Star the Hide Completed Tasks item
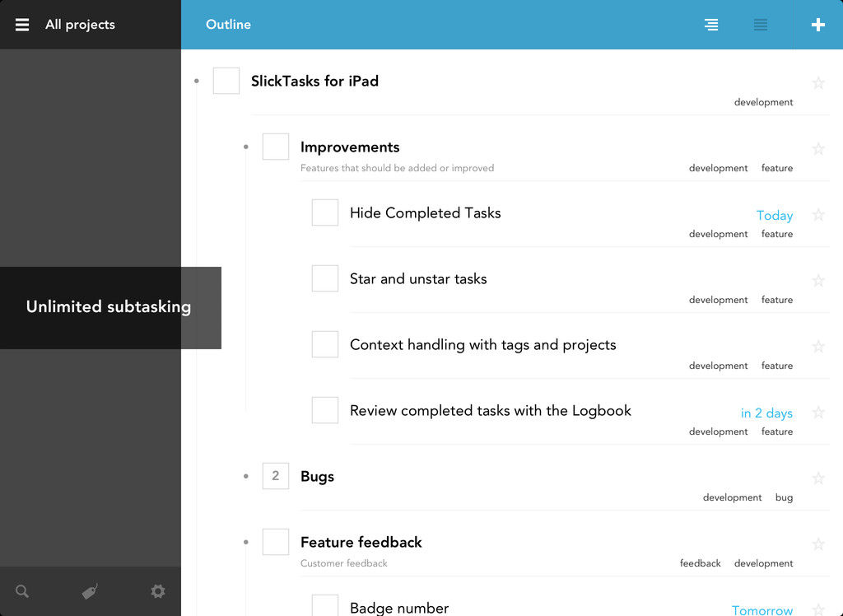Viewport: 843px width, 616px height. [818, 215]
